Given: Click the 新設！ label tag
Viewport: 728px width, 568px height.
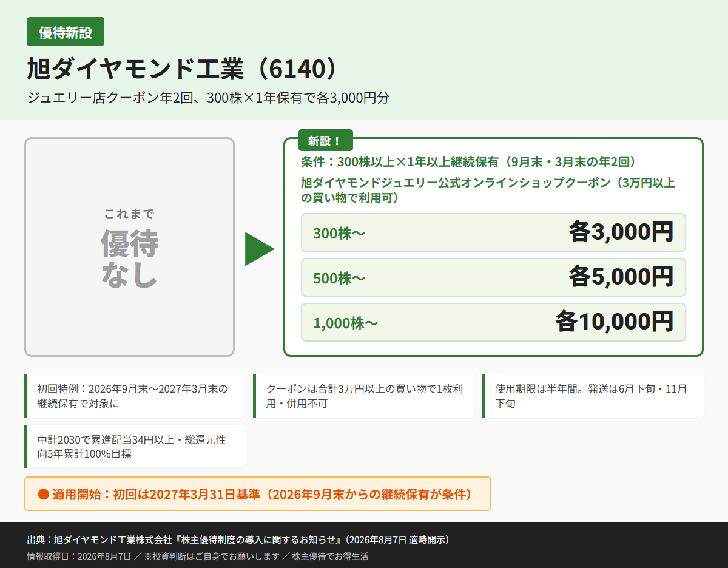Looking at the screenshot, I should point(326,141).
